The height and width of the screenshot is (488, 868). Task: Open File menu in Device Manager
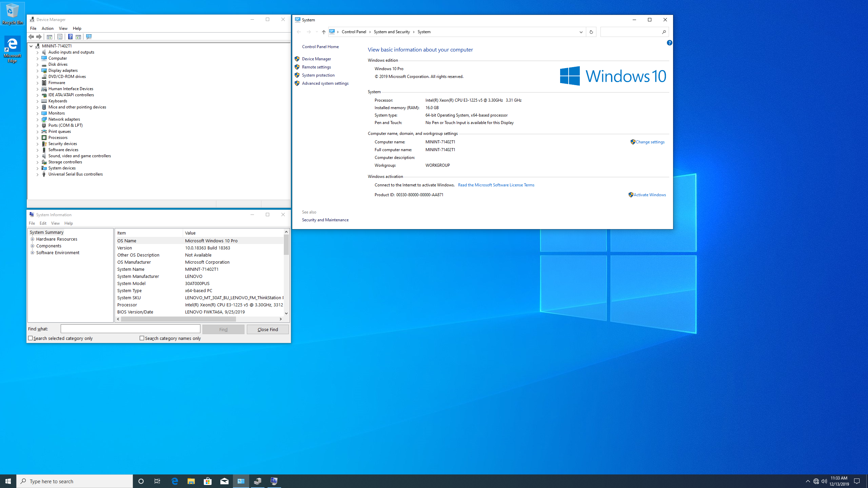(33, 28)
